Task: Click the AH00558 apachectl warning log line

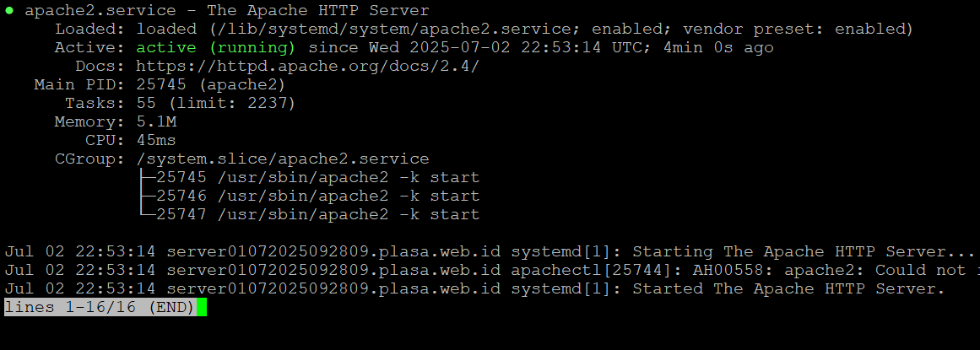Action: 490,270
